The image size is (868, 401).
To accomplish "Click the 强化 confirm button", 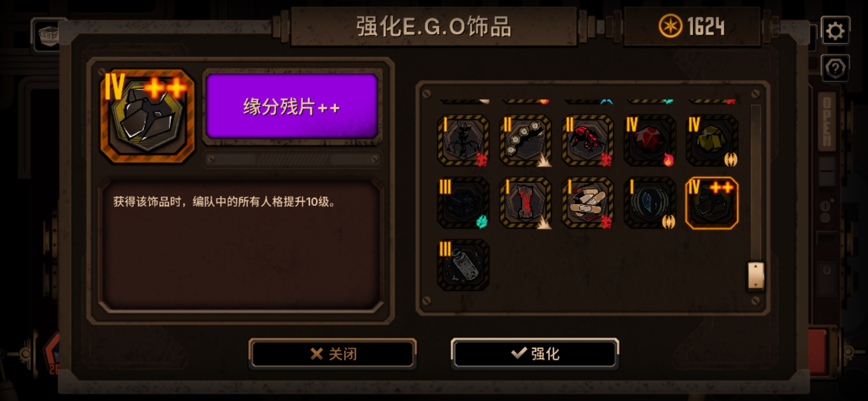I will click(535, 353).
